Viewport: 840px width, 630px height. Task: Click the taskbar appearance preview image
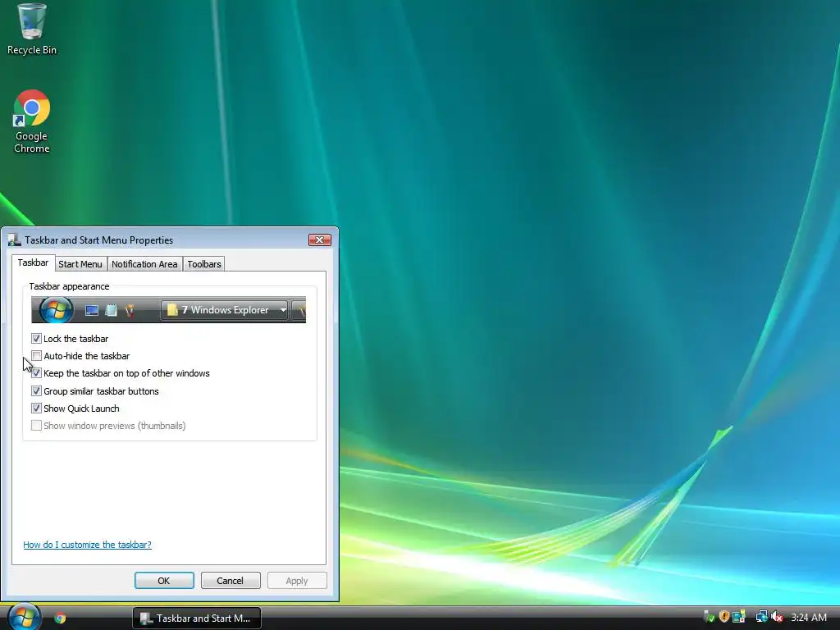coord(169,309)
